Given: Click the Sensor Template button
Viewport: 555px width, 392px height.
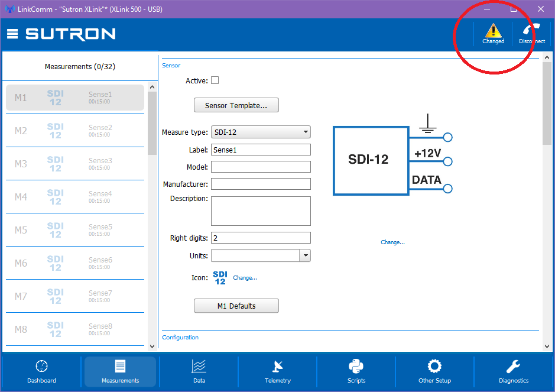Looking at the screenshot, I should pos(236,105).
